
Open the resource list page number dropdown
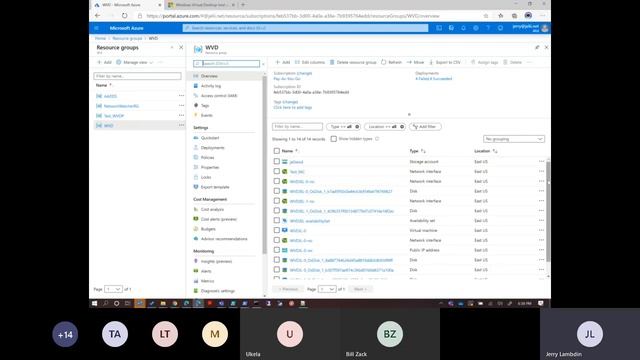click(327, 289)
